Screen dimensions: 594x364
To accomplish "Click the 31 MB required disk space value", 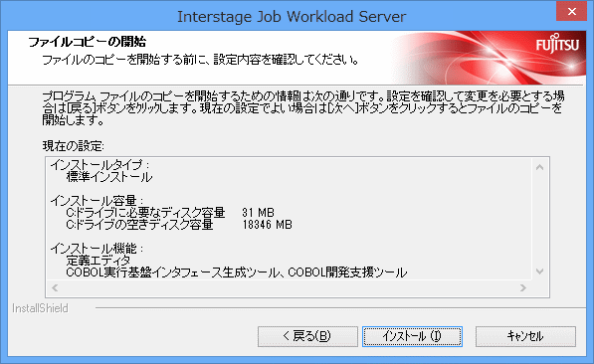I will (x=258, y=213).
